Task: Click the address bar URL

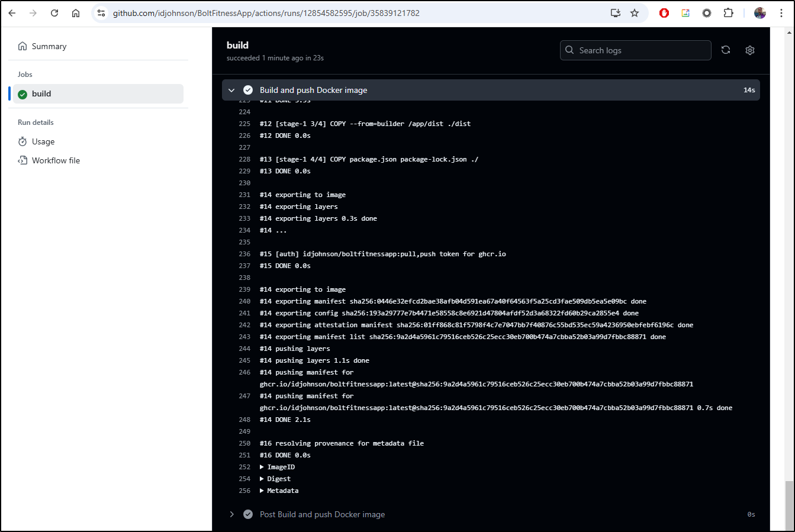Action: click(266, 13)
